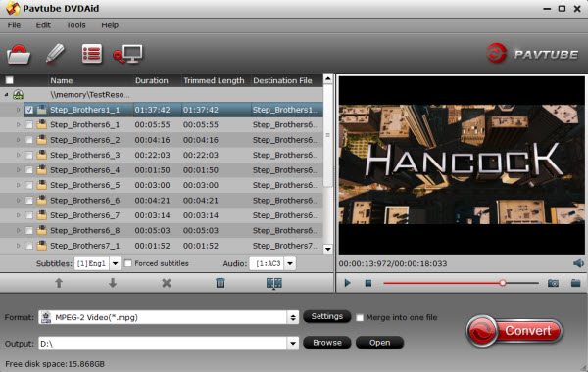Open the monitor search toolbar icon
This screenshot has height=372, width=588.
tap(127, 54)
